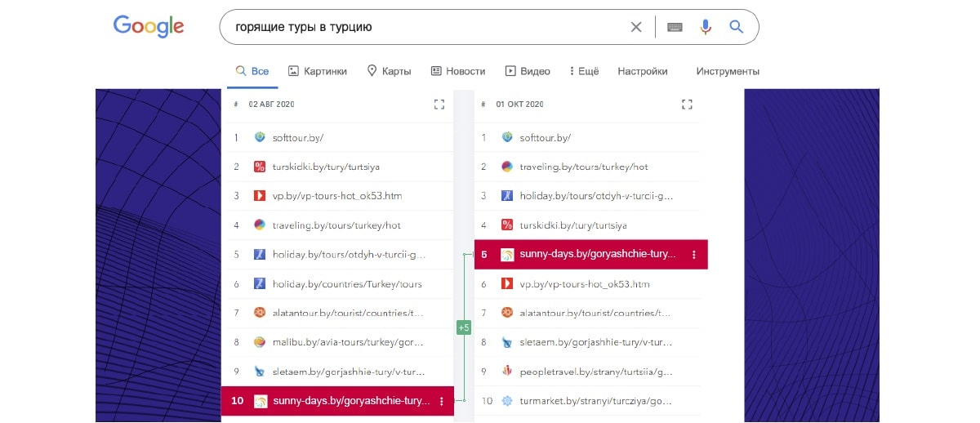Click sunny-days.by favicon in position 10 row
980x423 pixels.
261,401
